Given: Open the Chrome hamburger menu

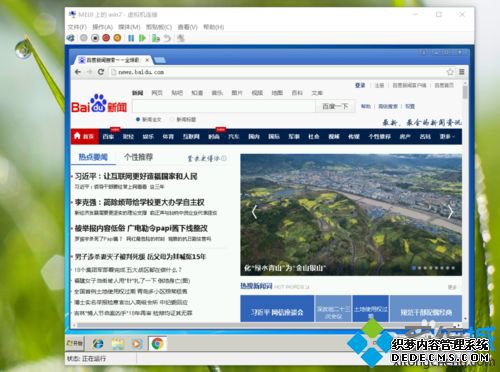Looking at the screenshot, I should click(462, 72).
